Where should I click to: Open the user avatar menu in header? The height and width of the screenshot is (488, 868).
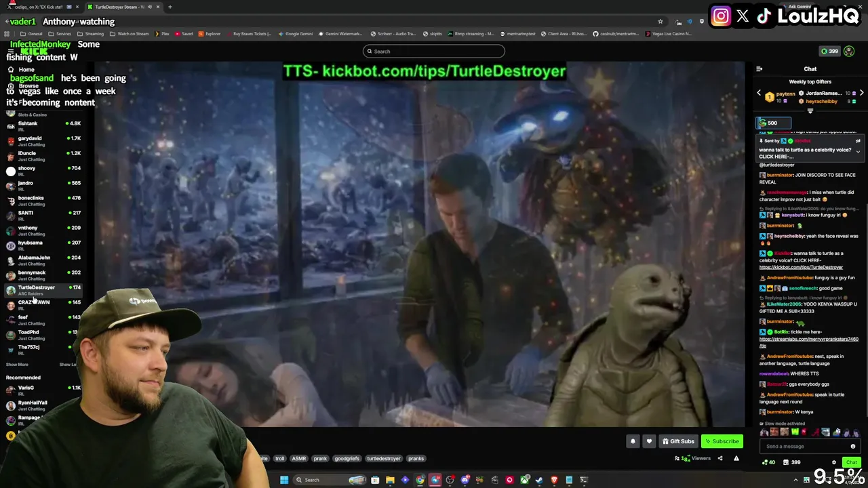click(x=849, y=51)
